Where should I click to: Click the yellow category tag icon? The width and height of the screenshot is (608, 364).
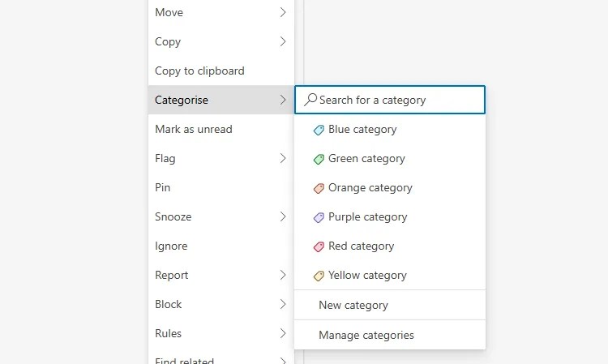[x=319, y=276]
